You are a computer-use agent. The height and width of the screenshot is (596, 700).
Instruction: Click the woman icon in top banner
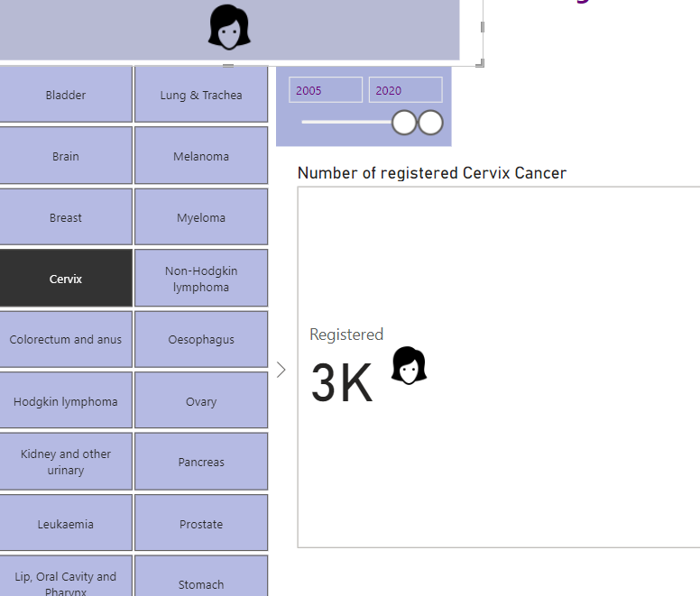pyautogui.click(x=229, y=27)
